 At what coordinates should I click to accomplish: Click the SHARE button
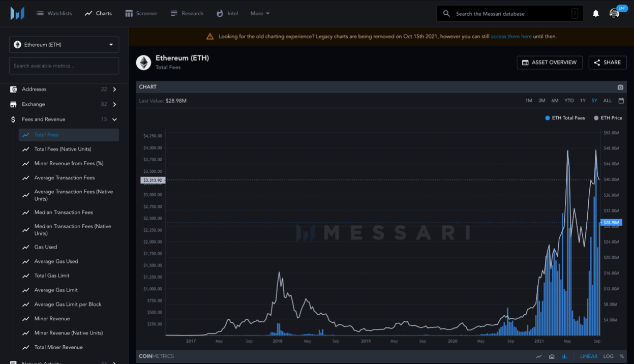click(x=608, y=63)
